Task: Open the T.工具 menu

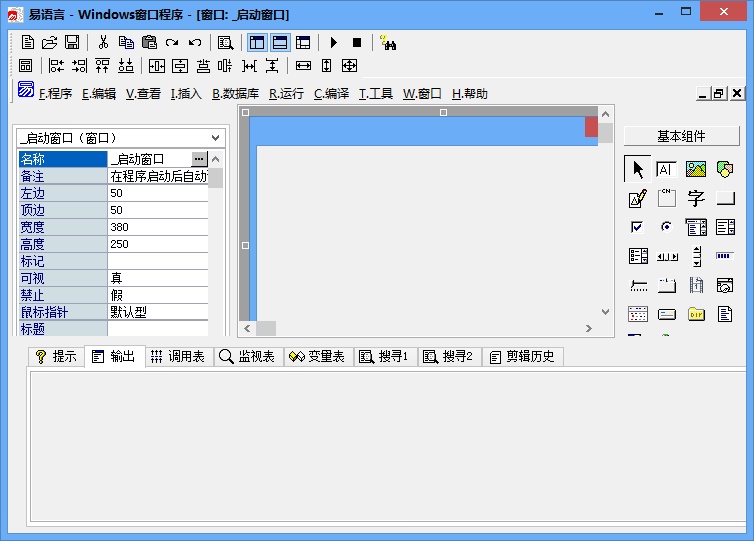Action: click(x=376, y=94)
